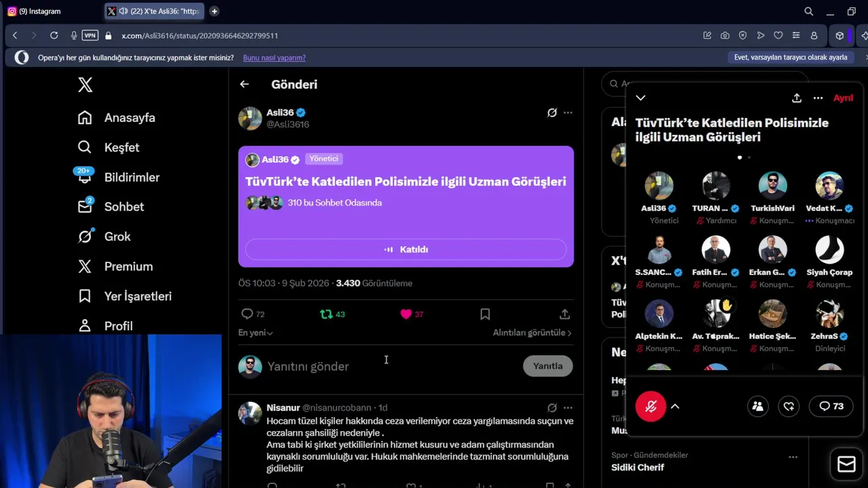Share the Space from the panel header
This screenshot has width=868, height=488.
tap(797, 98)
